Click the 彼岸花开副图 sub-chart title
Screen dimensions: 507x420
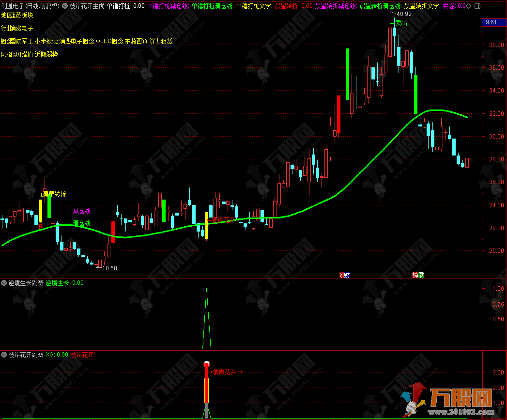tap(26, 355)
